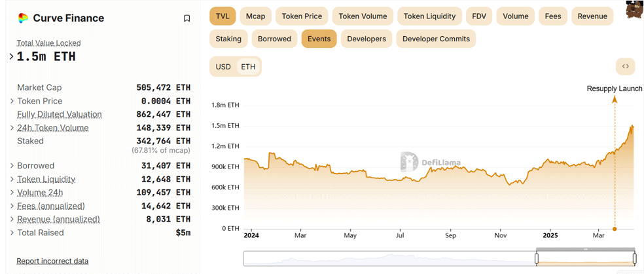
Task: Click the 1.8m ETH y-axis label
Action: coord(225,106)
